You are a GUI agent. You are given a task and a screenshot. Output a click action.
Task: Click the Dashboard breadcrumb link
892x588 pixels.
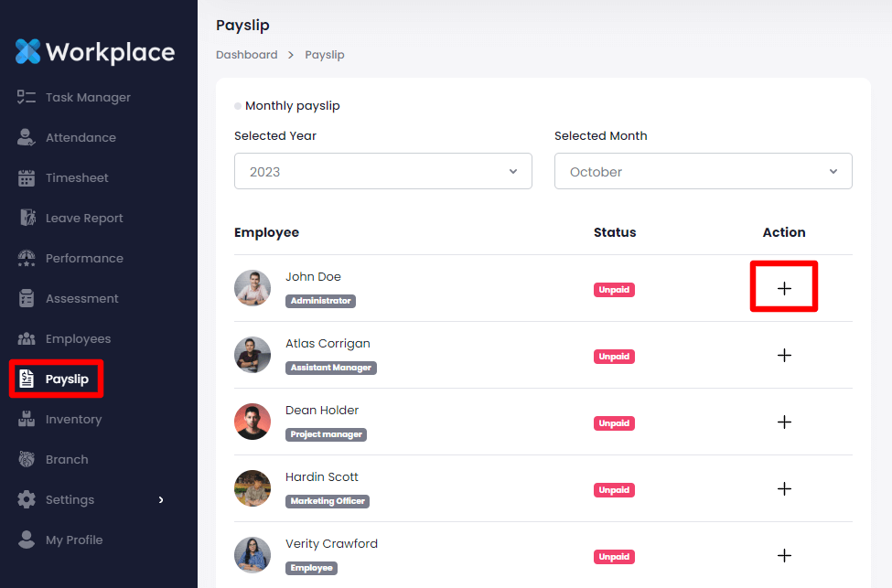click(x=246, y=55)
